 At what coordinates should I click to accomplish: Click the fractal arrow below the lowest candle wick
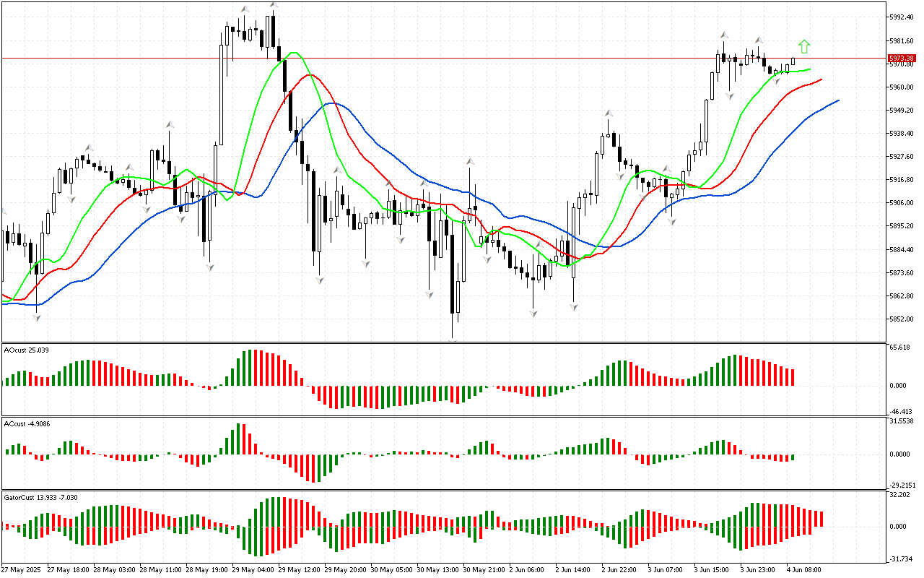[453, 340]
